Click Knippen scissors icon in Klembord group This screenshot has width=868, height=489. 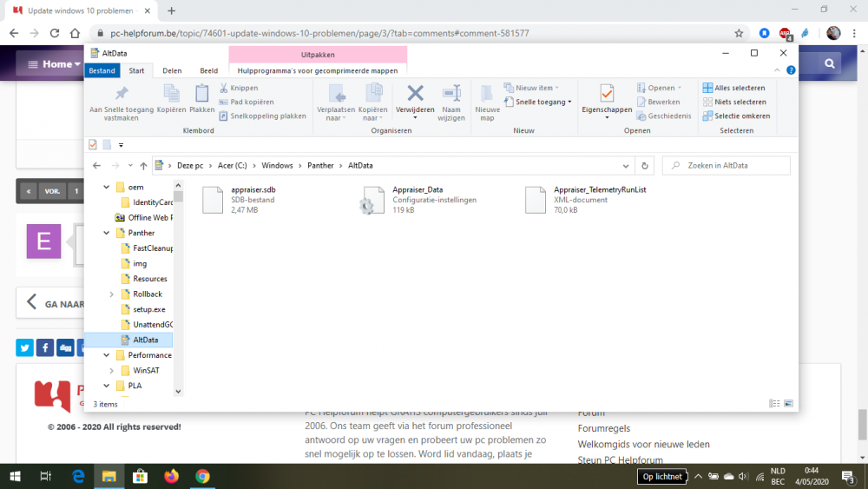coord(225,88)
